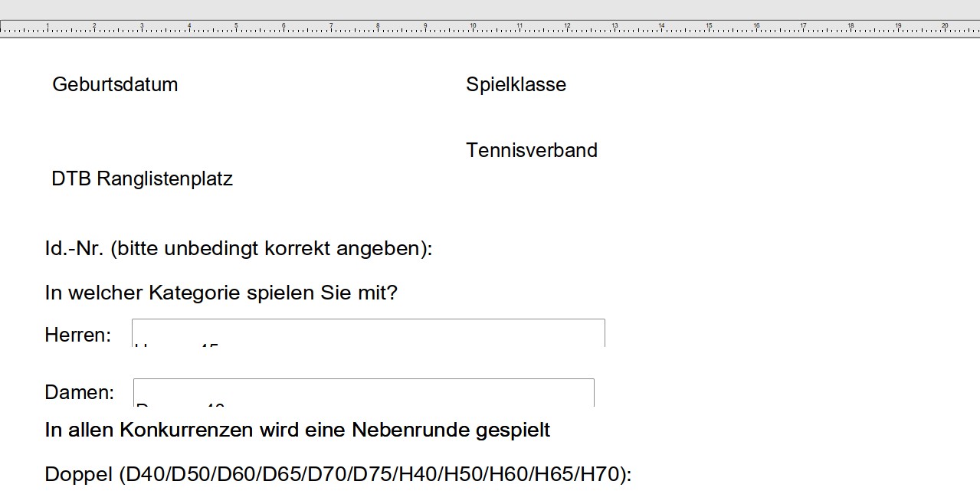Place cursor on the word "Id.-Nr."

(74, 249)
